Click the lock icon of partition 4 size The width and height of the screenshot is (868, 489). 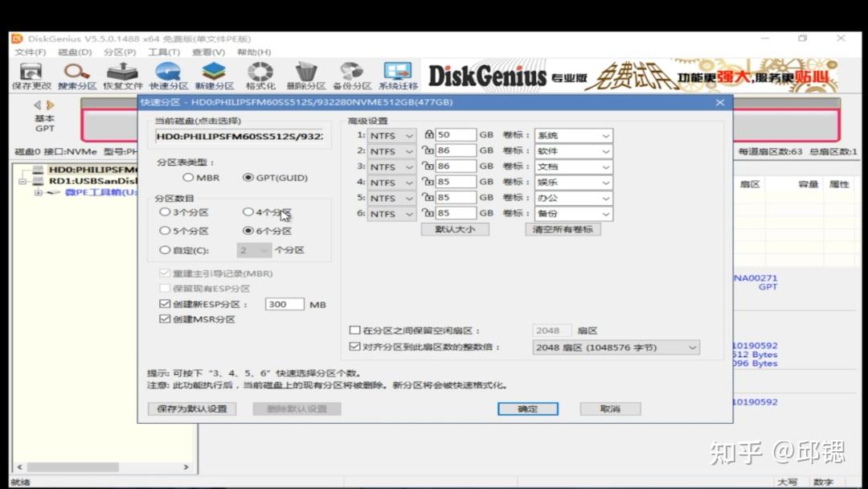[428, 182]
